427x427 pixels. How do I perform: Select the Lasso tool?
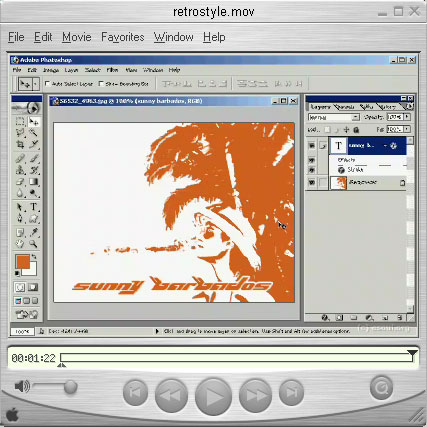20,133
